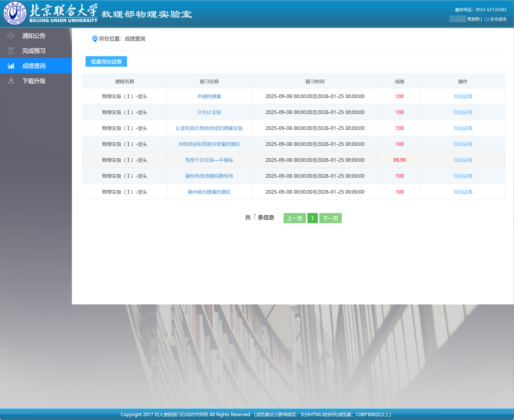This screenshot has height=420, width=514.
Task: Open the 分光计实验 link
Action: point(209,112)
